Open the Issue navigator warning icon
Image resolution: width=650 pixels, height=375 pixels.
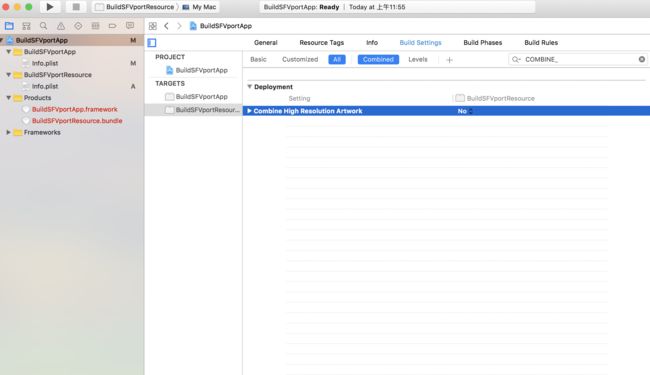61,26
